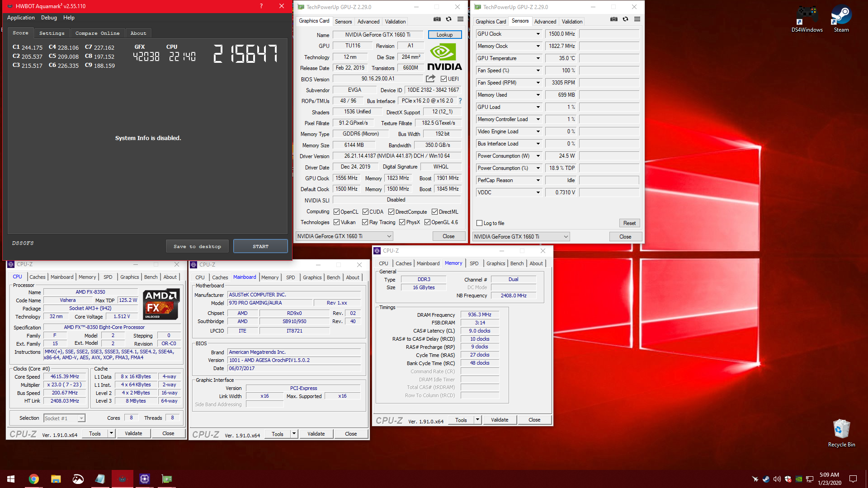Click the AMD FX logo in CPU-Z

point(161,305)
